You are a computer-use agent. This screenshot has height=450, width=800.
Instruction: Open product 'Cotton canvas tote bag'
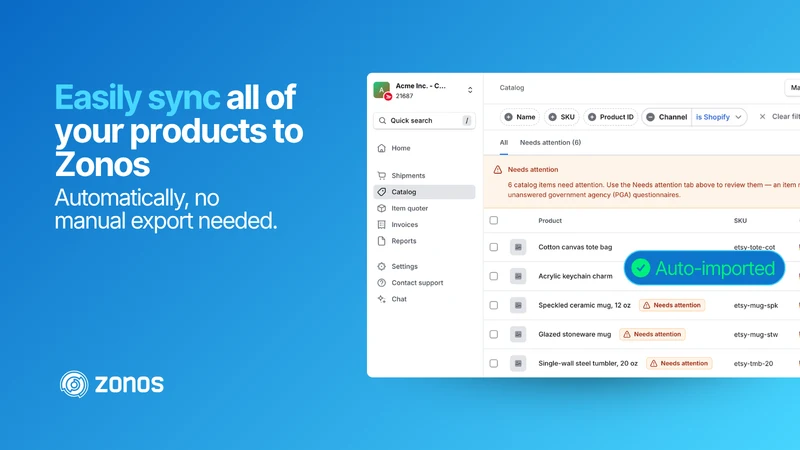pos(575,247)
